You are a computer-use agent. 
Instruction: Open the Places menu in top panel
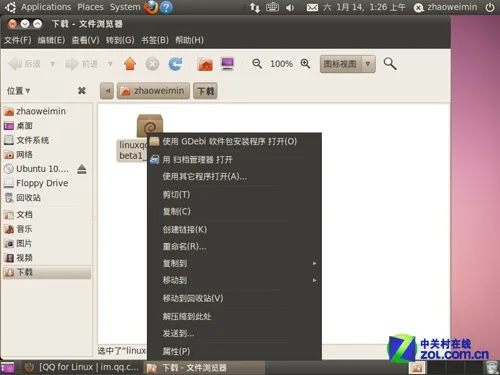pos(90,7)
